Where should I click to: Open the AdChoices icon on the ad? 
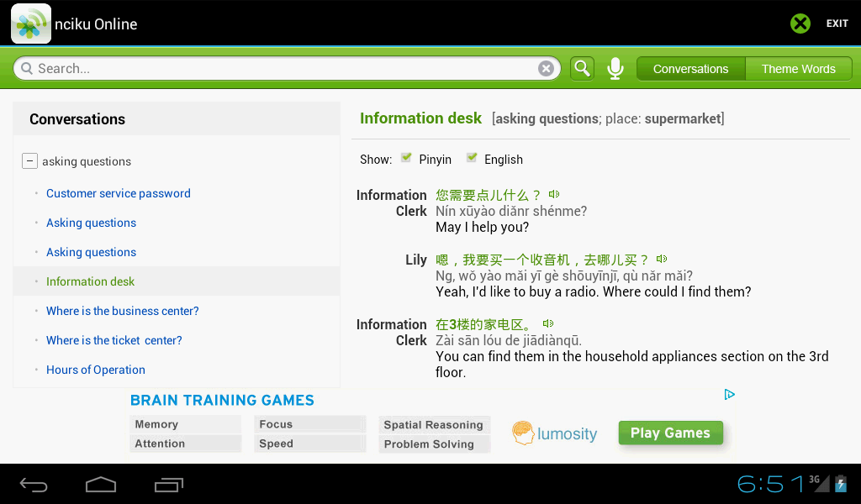click(x=729, y=393)
